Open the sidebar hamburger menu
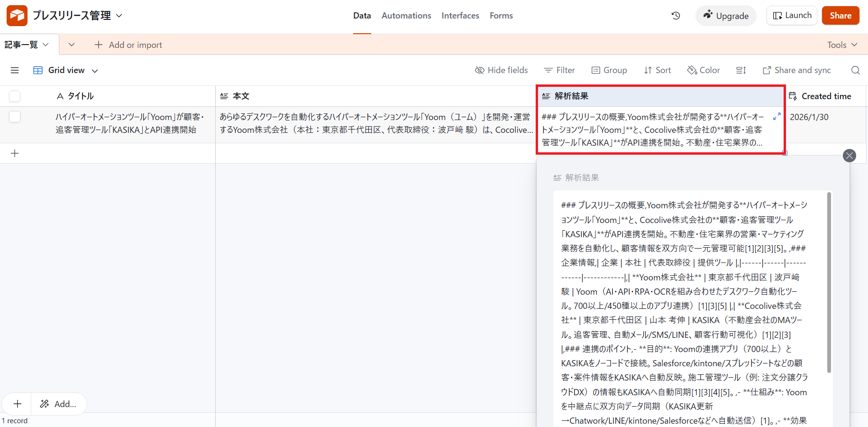The width and height of the screenshot is (868, 427). click(15, 70)
